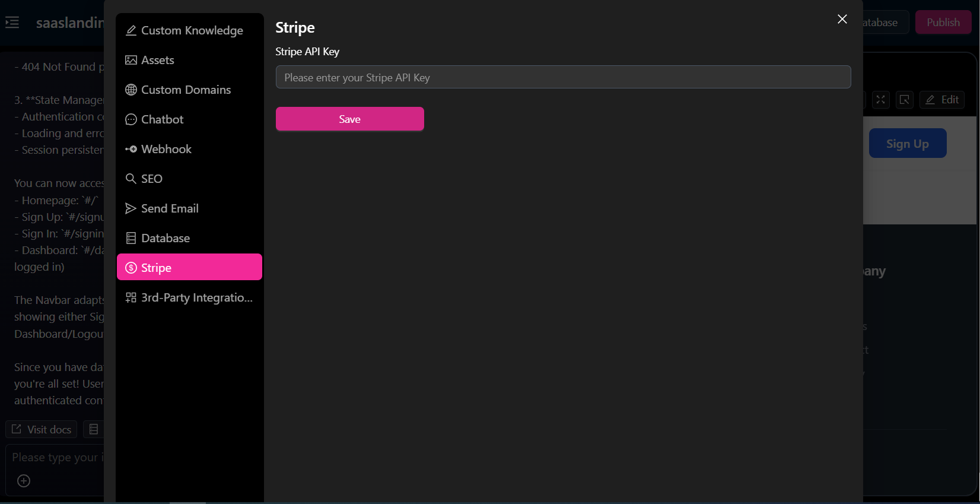Image resolution: width=980 pixels, height=504 pixels.
Task: Open the Custom Knowledge settings section
Action: (x=189, y=30)
